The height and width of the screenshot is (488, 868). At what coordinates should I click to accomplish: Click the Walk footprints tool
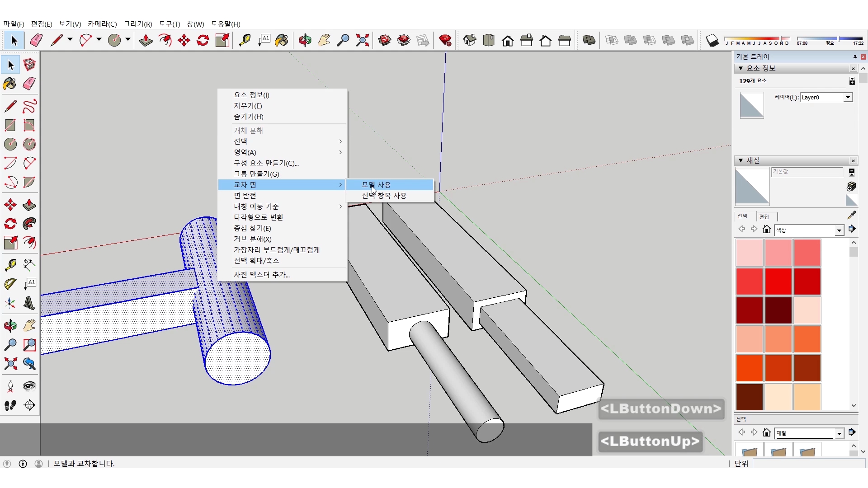10,405
